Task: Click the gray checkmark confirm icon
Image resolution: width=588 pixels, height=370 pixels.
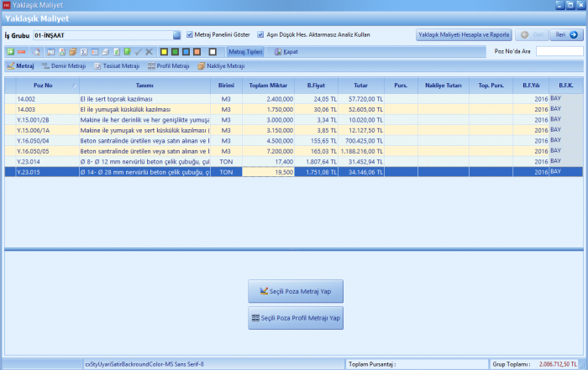Action: tap(138, 51)
